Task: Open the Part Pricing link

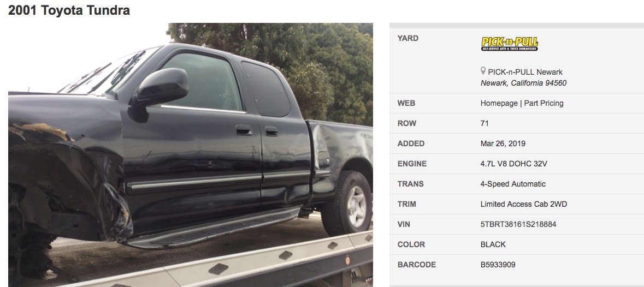Action: (x=544, y=103)
